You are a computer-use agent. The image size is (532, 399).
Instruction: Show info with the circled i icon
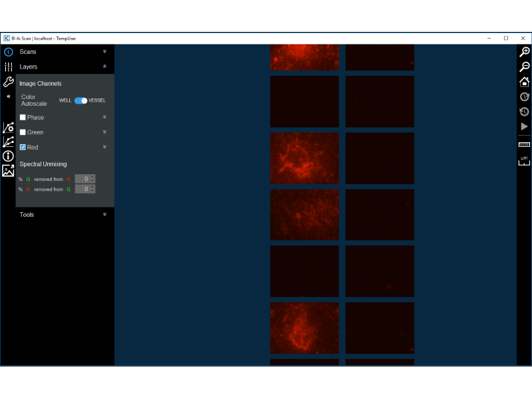click(x=8, y=156)
